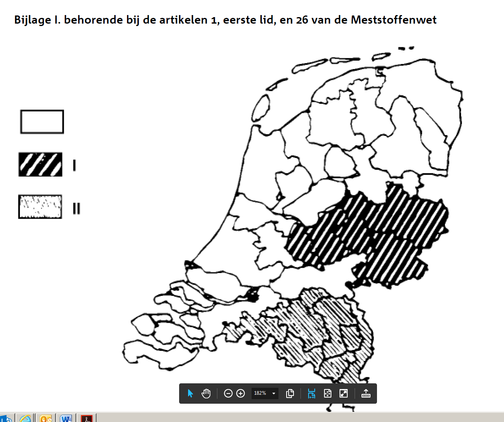Click the striped legend box for zone I

40,164
